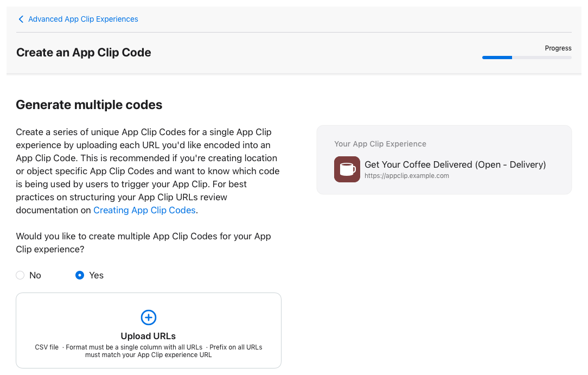Return to Advanced App Clip Experiences
588x375 pixels.
[x=83, y=19]
